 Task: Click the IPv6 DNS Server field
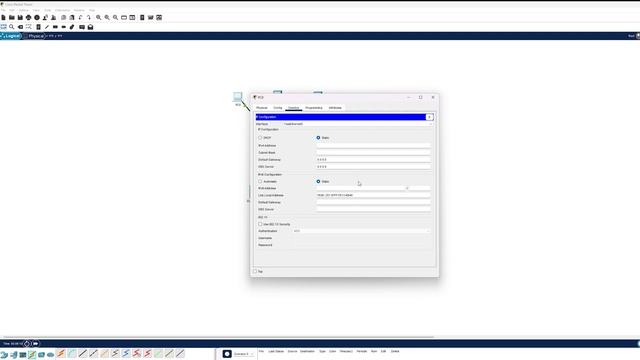[x=373, y=209]
